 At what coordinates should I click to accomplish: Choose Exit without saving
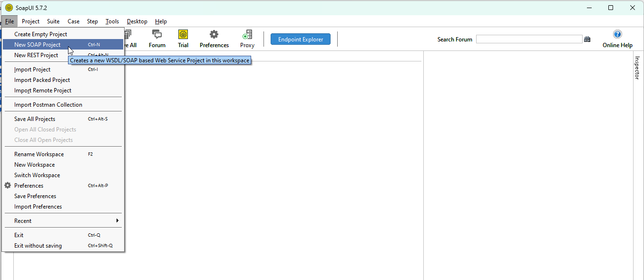click(x=63, y=246)
